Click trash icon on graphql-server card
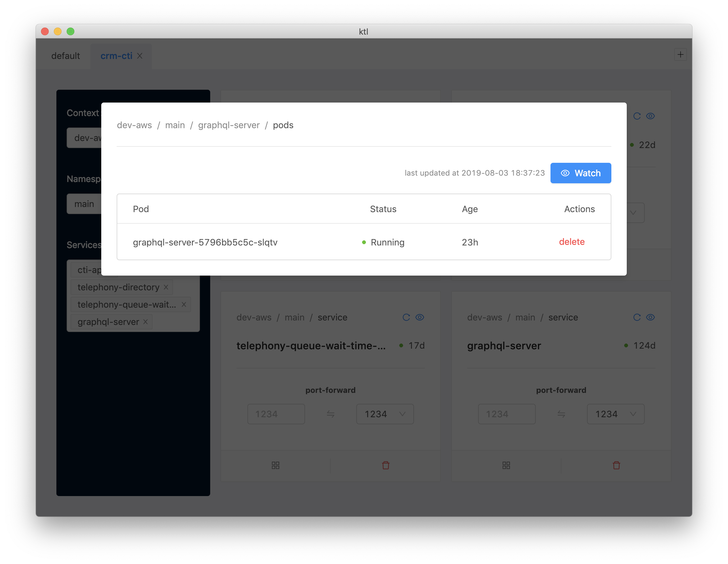This screenshot has width=728, height=564. tap(616, 465)
